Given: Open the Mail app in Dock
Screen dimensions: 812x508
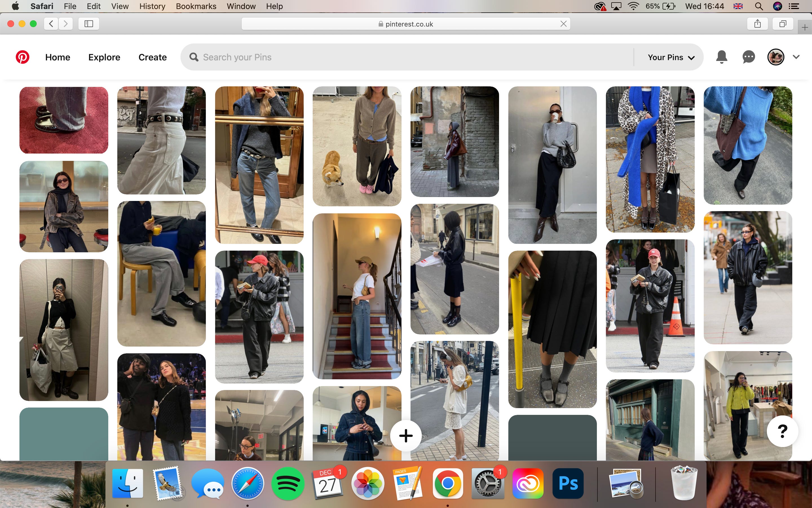Looking at the screenshot, I should [x=168, y=483].
